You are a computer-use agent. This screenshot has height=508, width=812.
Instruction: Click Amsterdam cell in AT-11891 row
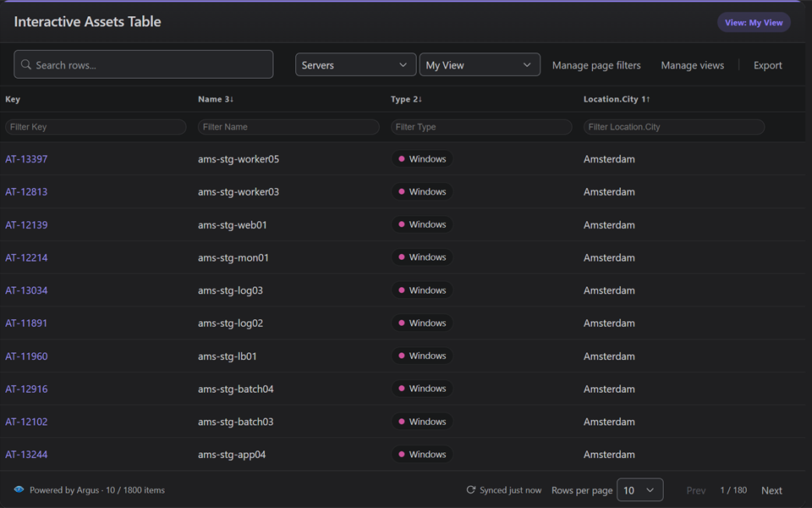(609, 323)
